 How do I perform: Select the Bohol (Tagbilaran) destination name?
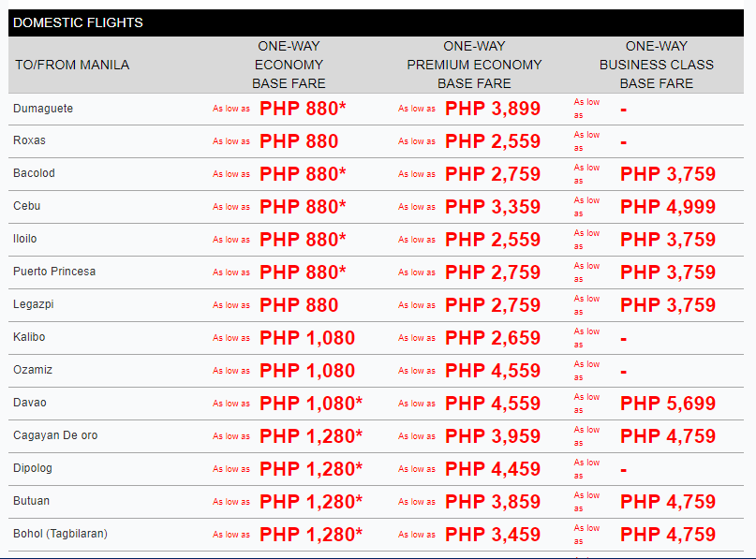coord(60,534)
